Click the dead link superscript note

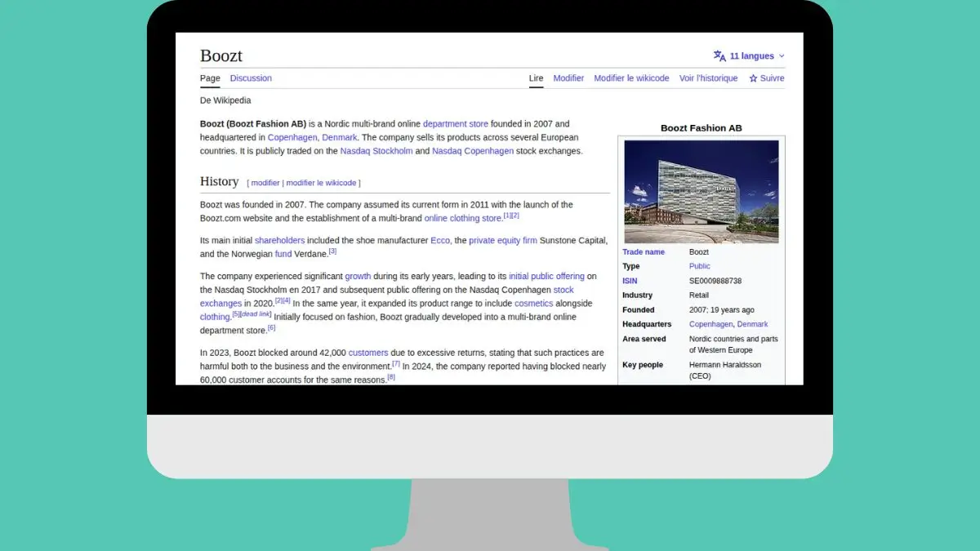256,314
